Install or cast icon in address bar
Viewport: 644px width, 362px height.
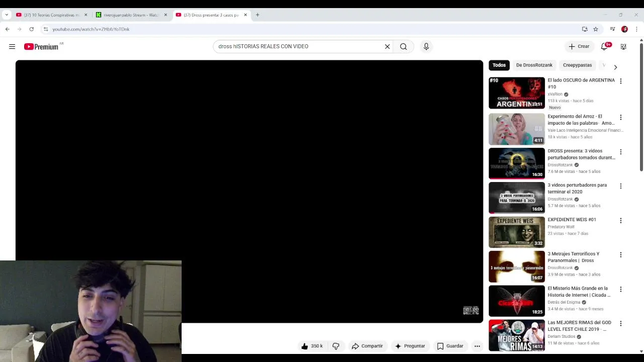click(585, 29)
